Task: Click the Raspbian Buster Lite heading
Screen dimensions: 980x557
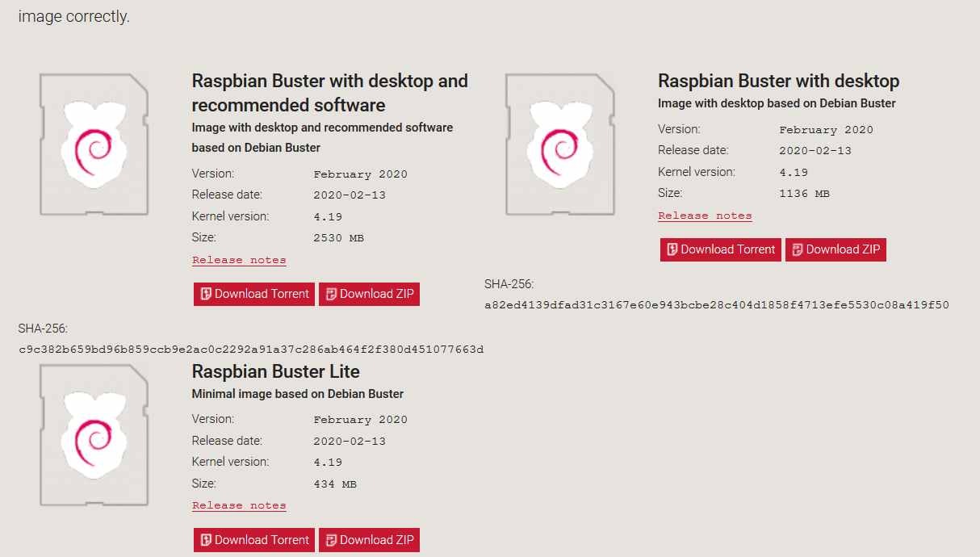Action: [x=276, y=371]
